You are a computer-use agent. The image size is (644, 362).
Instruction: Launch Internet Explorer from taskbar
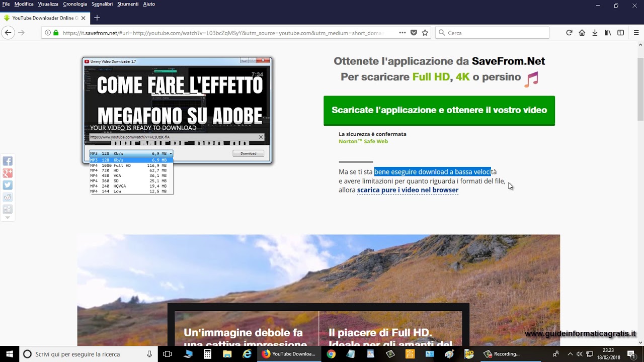pos(247,354)
